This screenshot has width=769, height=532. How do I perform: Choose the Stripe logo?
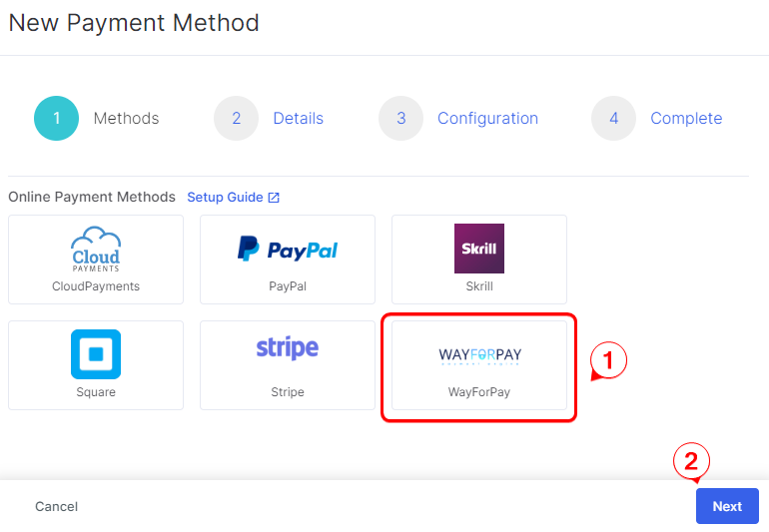288,348
